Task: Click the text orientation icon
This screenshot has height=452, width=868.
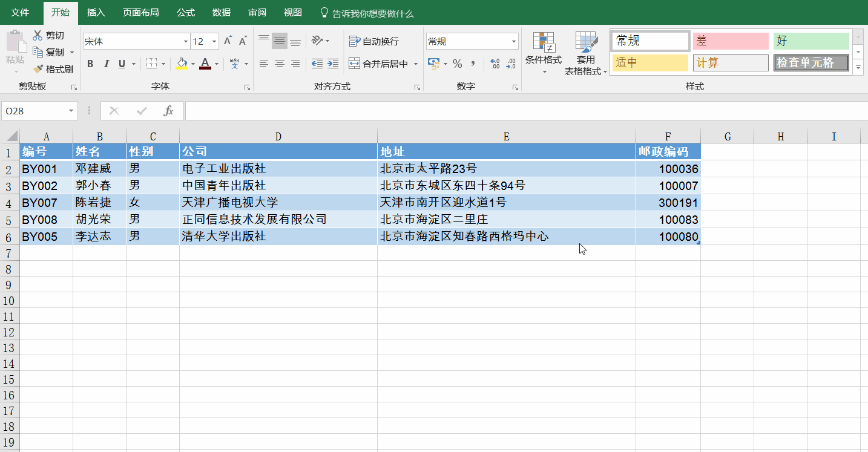Action: pyautogui.click(x=317, y=41)
